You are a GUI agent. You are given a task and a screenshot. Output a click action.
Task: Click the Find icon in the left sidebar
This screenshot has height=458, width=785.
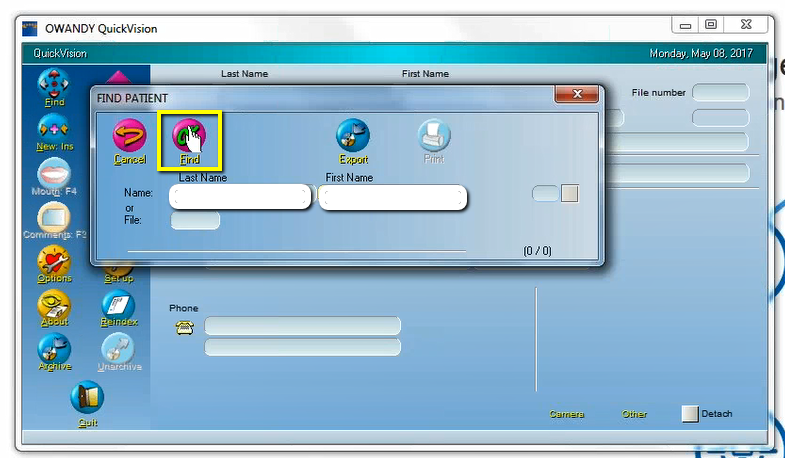point(54,88)
